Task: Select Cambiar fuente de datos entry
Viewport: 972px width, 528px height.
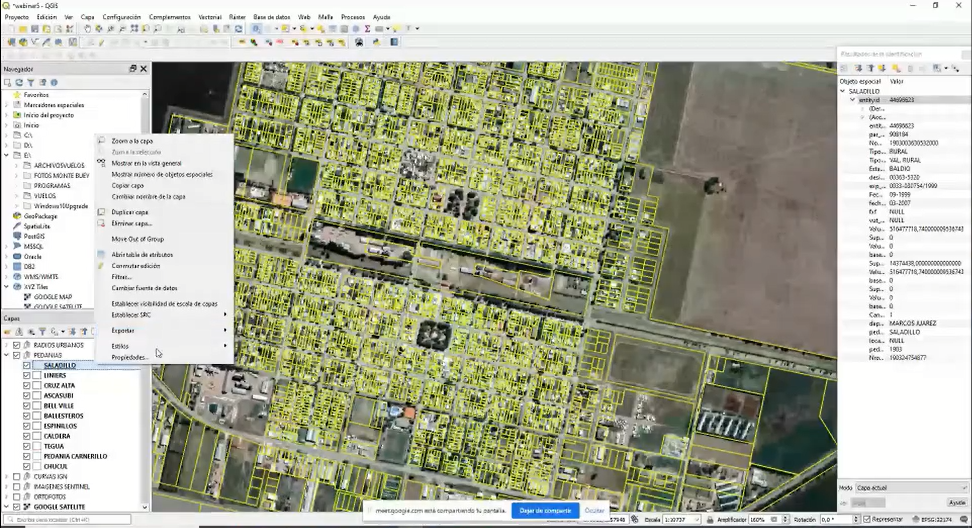Action: coord(144,288)
